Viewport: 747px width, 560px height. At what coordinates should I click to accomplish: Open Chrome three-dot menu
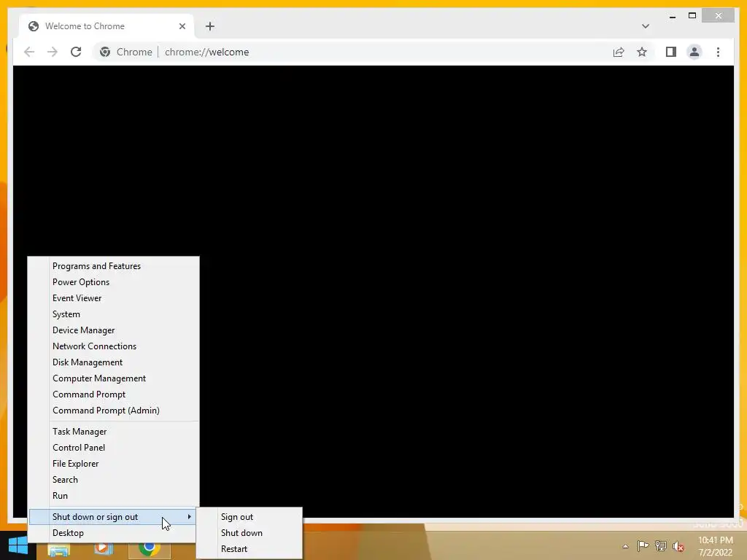pyautogui.click(x=718, y=52)
